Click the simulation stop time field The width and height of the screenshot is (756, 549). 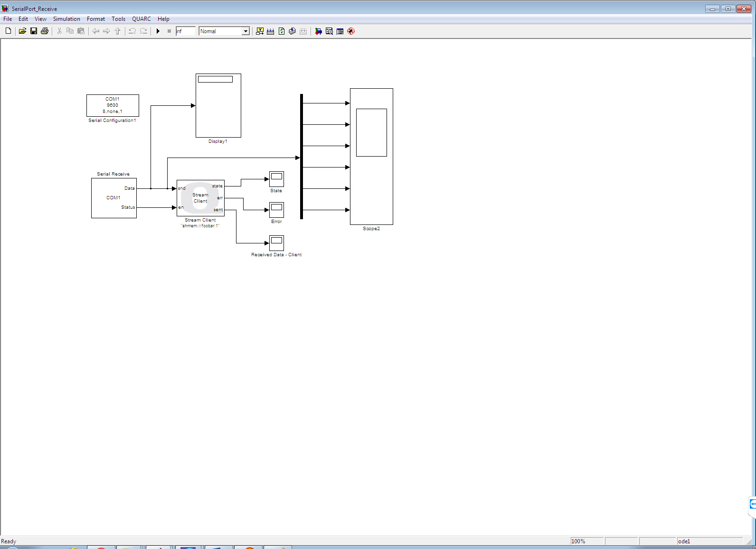(185, 31)
